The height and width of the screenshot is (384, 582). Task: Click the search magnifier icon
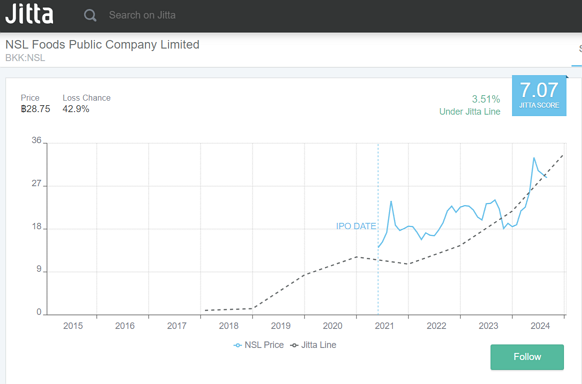pyautogui.click(x=90, y=15)
